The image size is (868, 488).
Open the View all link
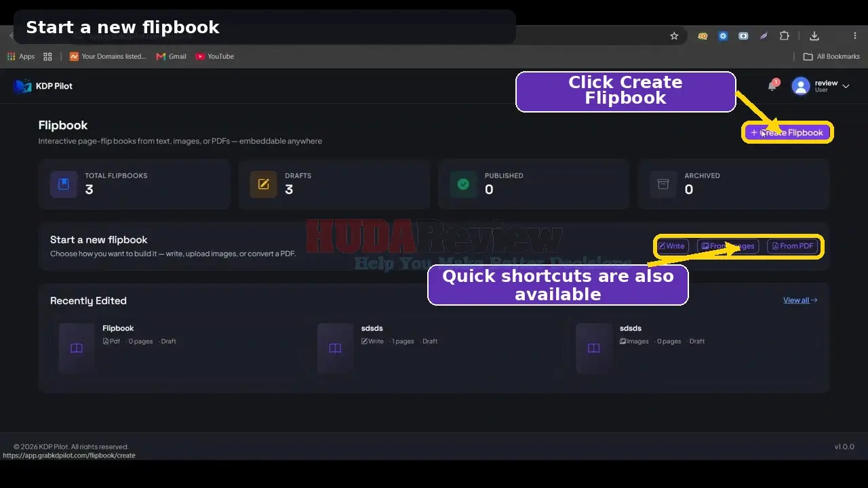pyautogui.click(x=800, y=300)
